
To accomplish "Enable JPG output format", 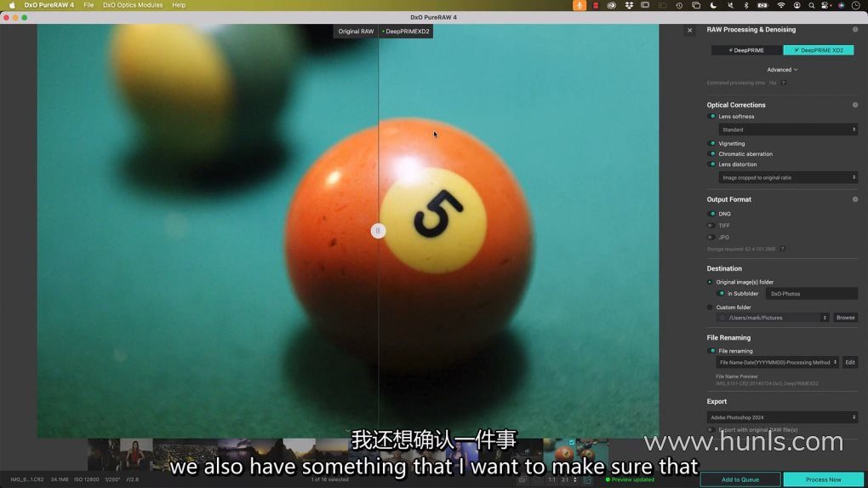I will [x=712, y=237].
